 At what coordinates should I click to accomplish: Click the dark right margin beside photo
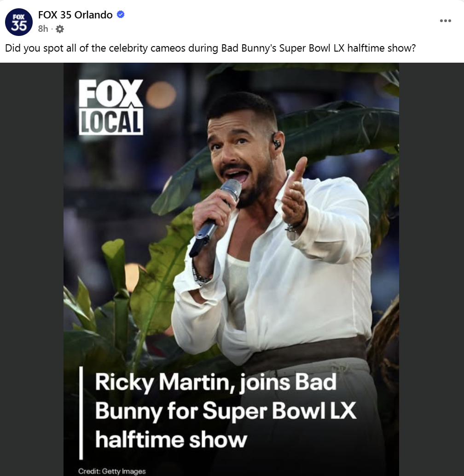click(431, 267)
